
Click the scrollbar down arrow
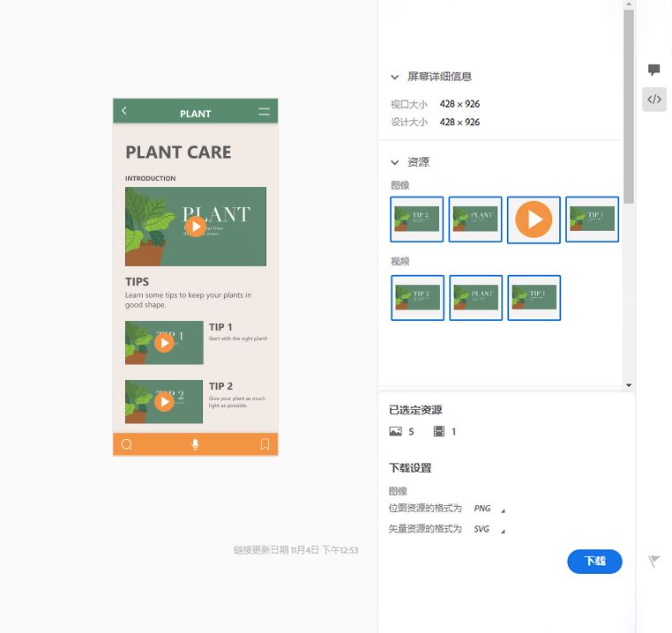coord(629,385)
